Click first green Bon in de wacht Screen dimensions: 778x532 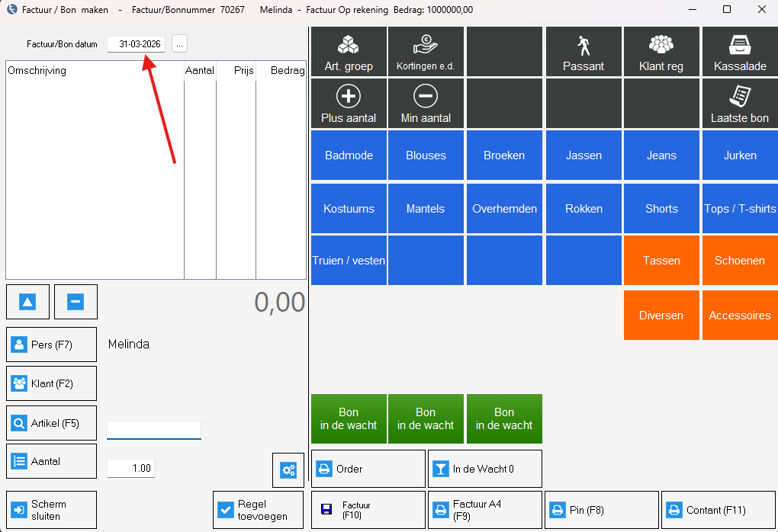(349, 418)
